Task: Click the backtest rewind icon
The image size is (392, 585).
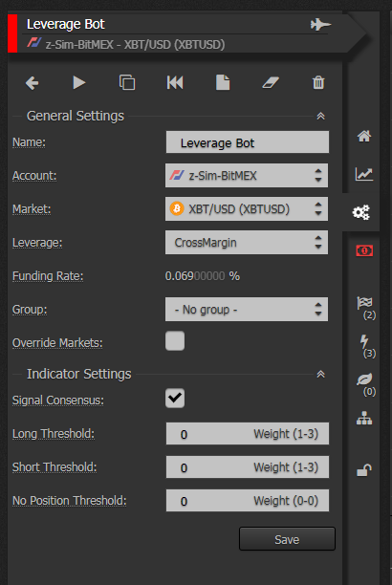Action: [175, 82]
